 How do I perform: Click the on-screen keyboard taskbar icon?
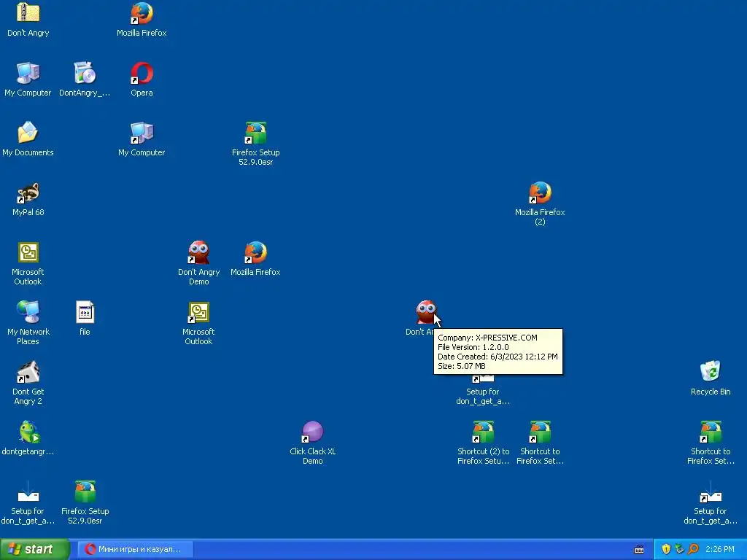click(x=639, y=550)
